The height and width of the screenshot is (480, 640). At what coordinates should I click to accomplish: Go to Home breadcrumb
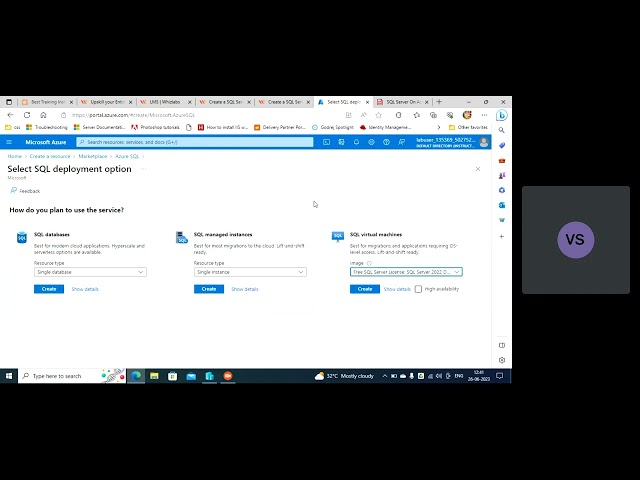pyautogui.click(x=15, y=156)
